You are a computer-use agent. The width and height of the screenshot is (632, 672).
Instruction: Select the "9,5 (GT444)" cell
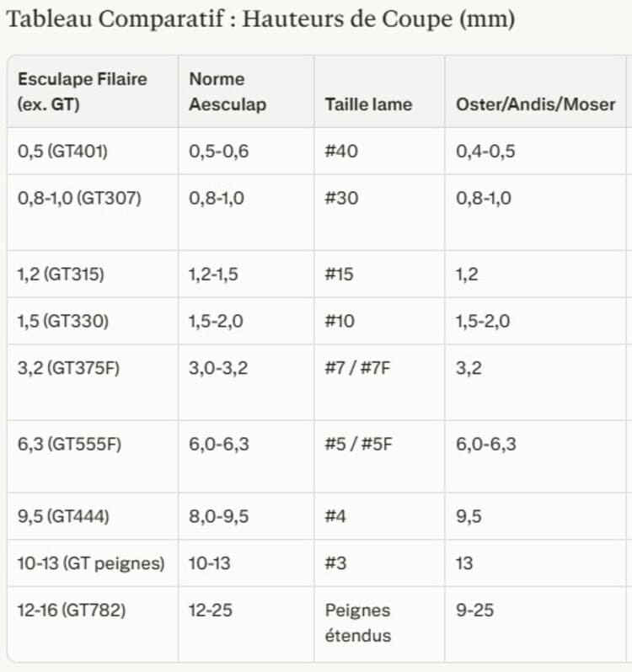pyautogui.click(x=63, y=516)
